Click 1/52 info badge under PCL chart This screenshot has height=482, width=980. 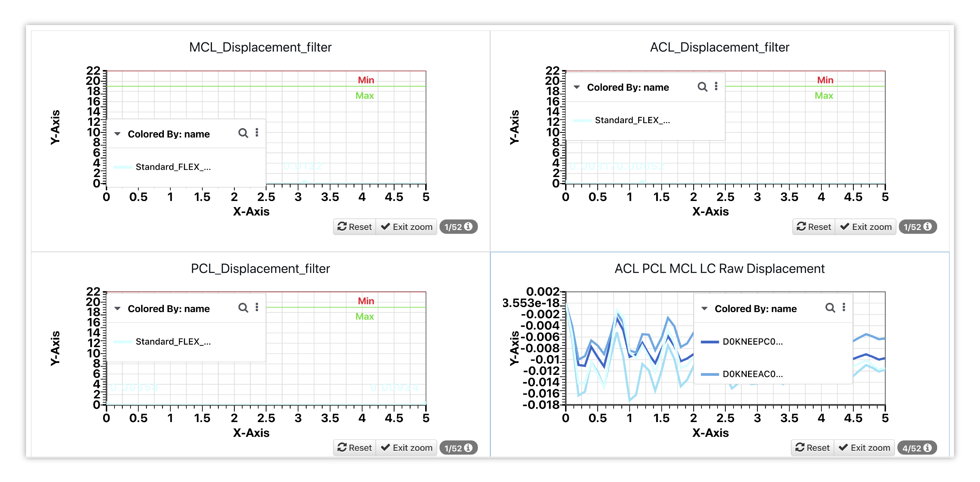[458, 448]
